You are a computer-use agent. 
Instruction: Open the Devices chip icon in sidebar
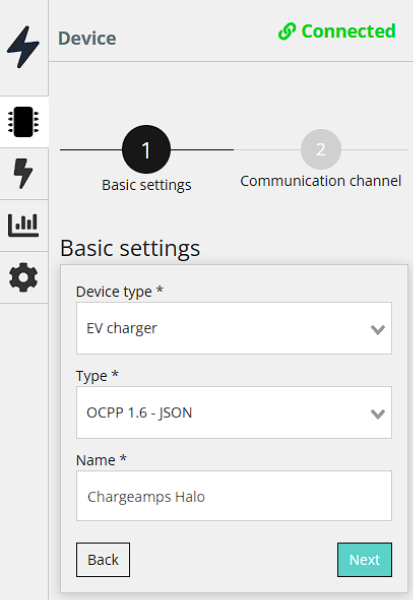pos(23,122)
